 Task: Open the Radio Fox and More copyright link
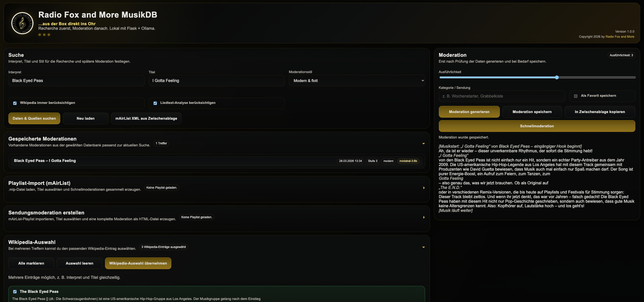pos(620,37)
